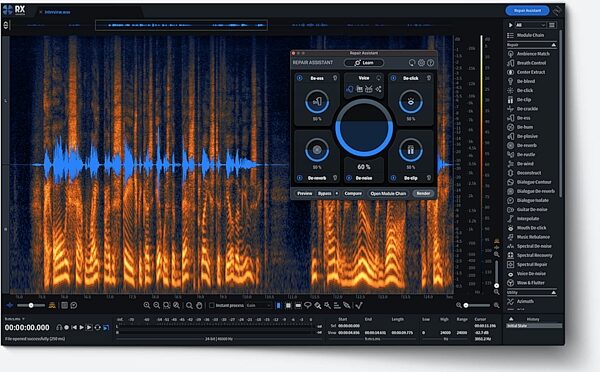
Task: Open De-reverb in the module list
Action: coord(522,146)
